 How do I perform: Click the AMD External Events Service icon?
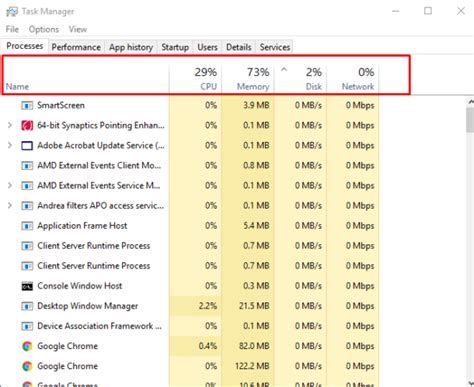pyautogui.click(x=27, y=186)
